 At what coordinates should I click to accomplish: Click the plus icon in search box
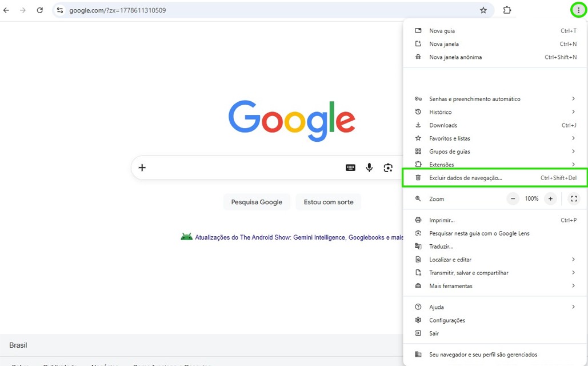tap(142, 168)
